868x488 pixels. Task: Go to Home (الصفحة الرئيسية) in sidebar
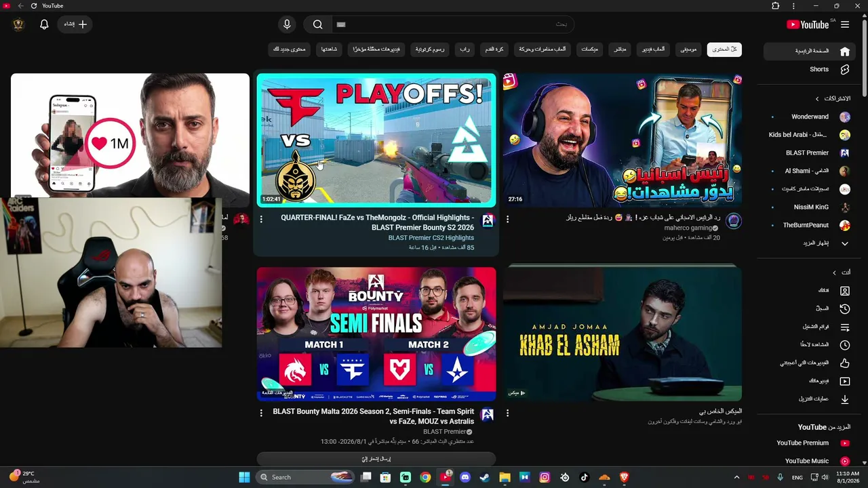pos(808,51)
